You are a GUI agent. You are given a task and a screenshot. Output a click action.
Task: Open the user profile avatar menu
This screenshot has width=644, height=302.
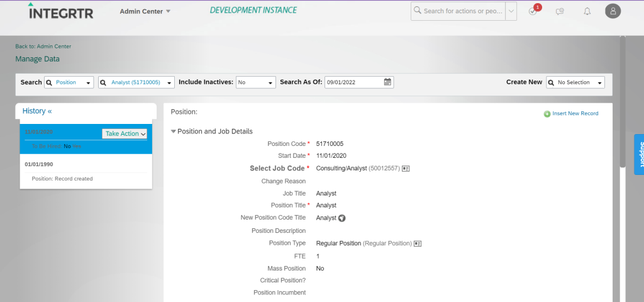pos(613,11)
